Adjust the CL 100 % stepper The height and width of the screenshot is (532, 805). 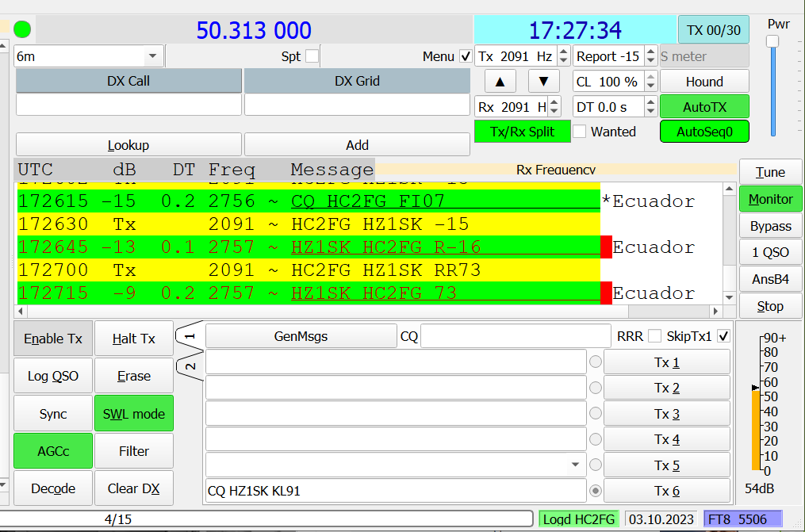(650, 82)
